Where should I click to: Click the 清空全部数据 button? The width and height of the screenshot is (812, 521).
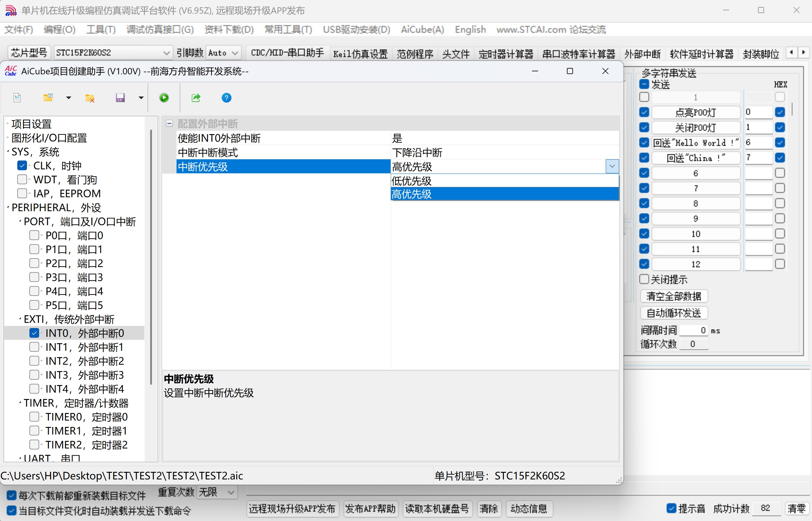click(x=673, y=296)
